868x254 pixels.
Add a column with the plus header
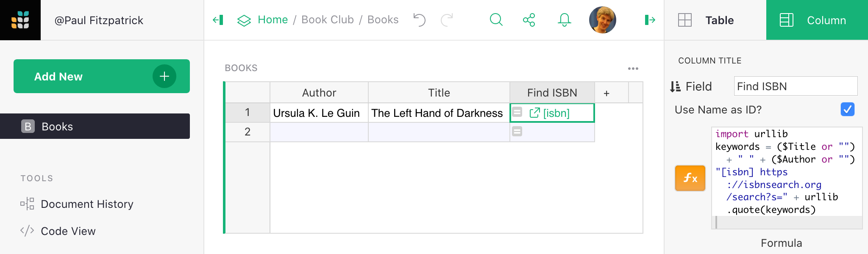pos(606,93)
